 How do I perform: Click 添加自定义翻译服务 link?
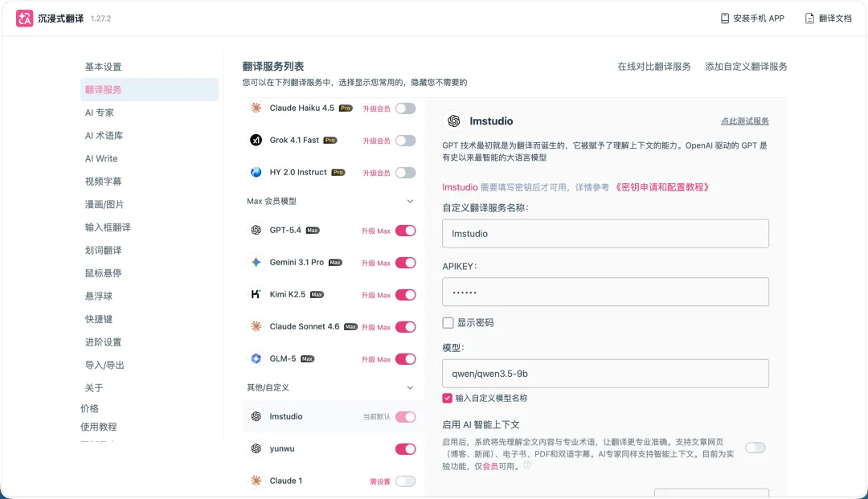746,67
